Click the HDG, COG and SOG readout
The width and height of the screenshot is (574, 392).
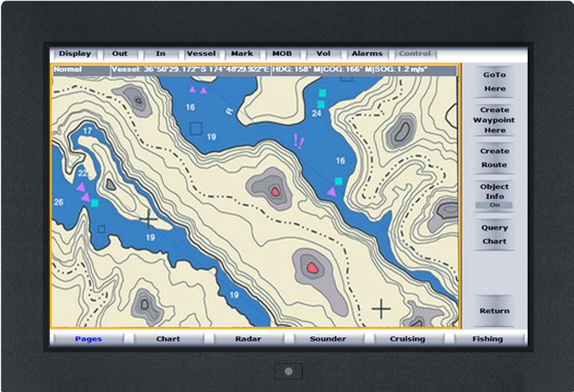pyautogui.click(x=364, y=70)
